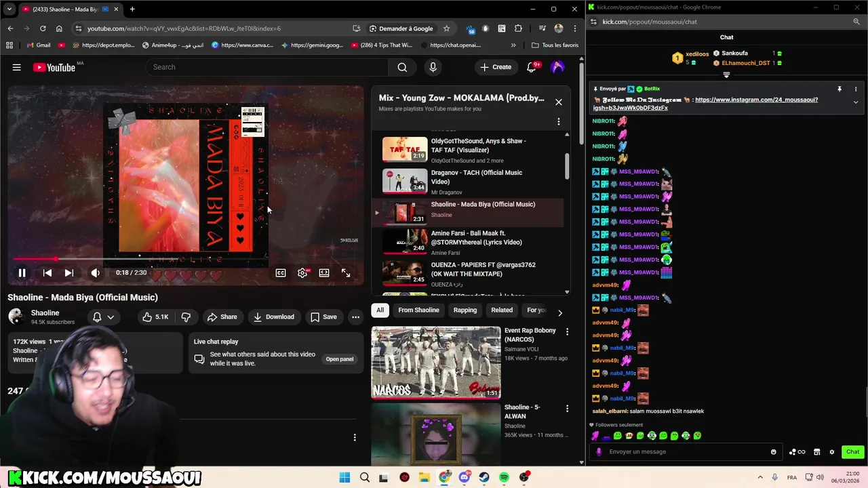The image size is (868, 488).
Task: Skip to previous video in playlist
Action: pyautogui.click(x=47, y=272)
